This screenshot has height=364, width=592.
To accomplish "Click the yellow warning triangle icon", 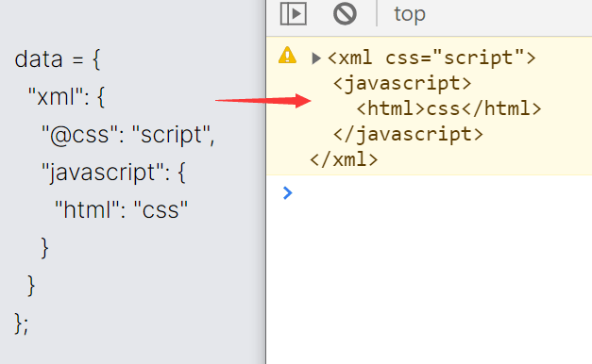I will [287, 55].
